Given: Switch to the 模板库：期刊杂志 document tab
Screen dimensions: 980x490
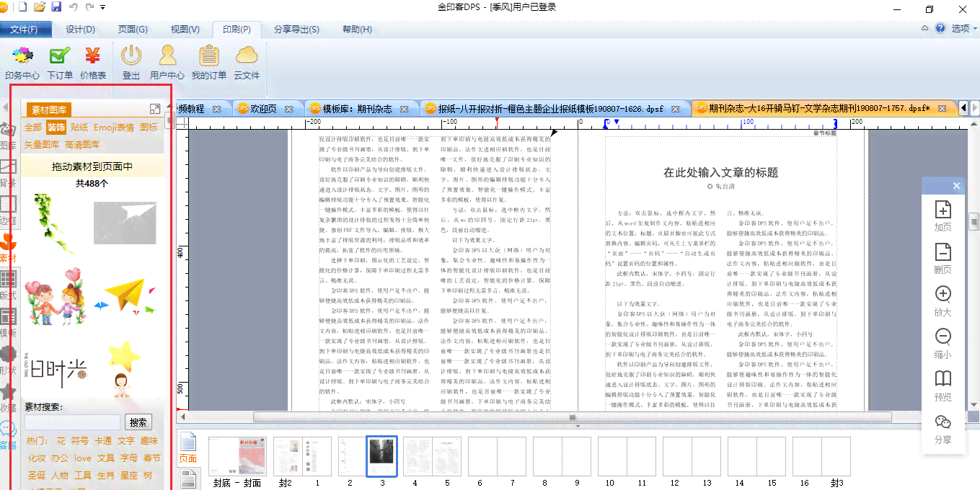Looking at the screenshot, I should (357, 109).
